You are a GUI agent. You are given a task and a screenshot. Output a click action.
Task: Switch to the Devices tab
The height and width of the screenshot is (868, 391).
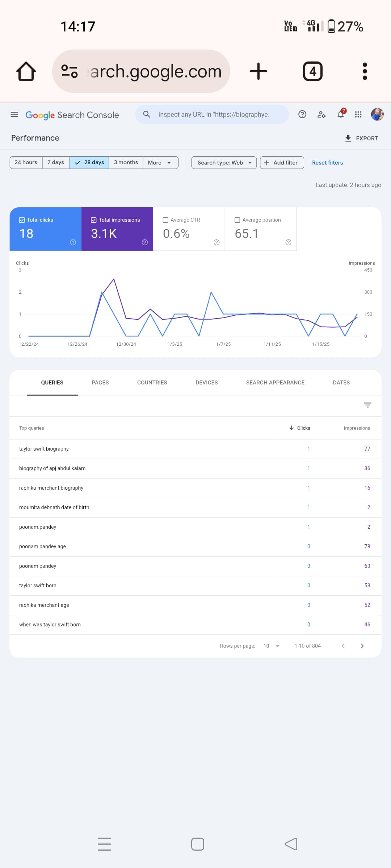pos(207,383)
